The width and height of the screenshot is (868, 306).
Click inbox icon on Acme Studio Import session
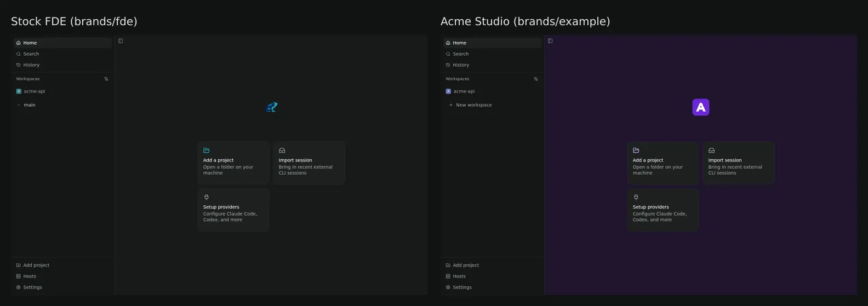point(712,150)
